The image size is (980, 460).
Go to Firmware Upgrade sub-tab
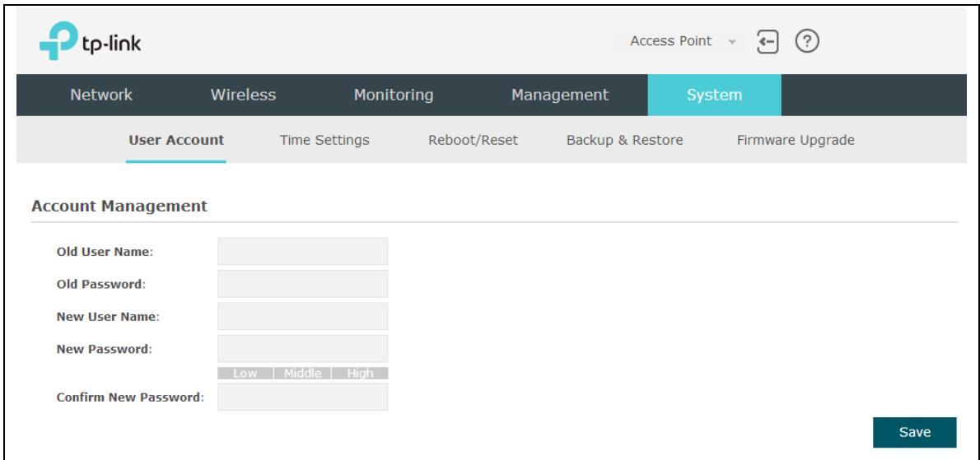(x=796, y=140)
